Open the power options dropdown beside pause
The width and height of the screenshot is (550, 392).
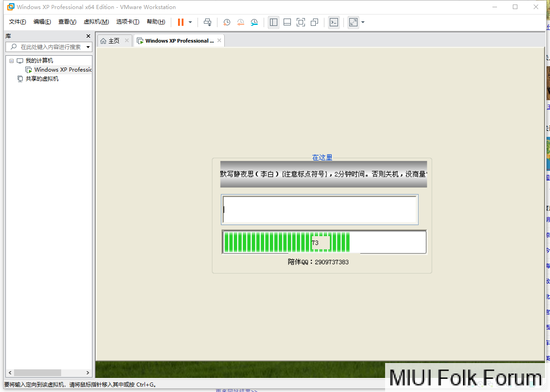[x=190, y=22]
